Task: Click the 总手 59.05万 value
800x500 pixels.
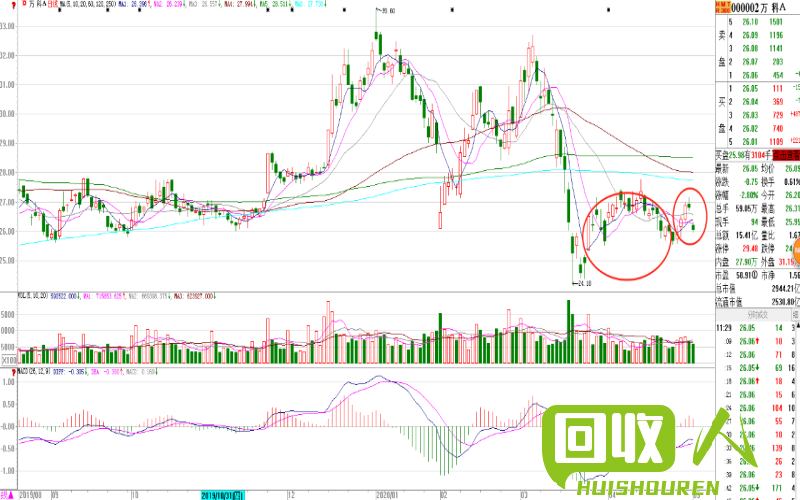Action: coord(748,209)
